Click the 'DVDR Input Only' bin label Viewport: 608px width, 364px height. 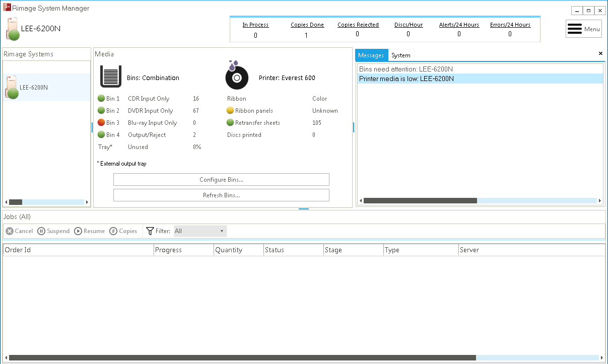tap(150, 111)
